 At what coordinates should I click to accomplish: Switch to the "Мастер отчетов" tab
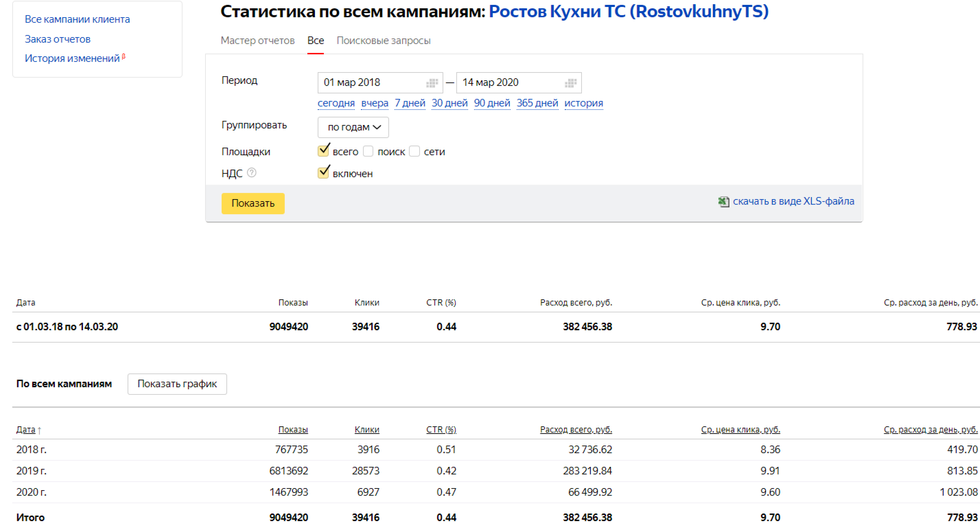tap(257, 41)
